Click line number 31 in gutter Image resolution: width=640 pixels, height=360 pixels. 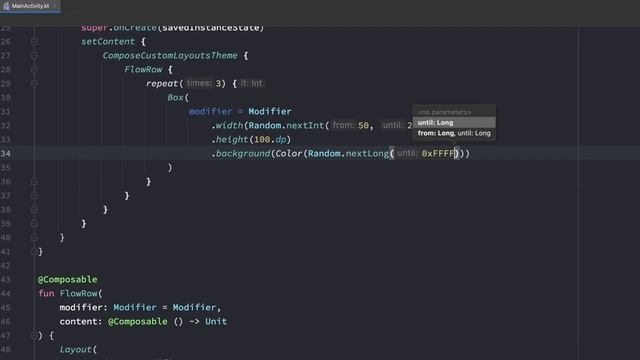(x=6, y=111)
